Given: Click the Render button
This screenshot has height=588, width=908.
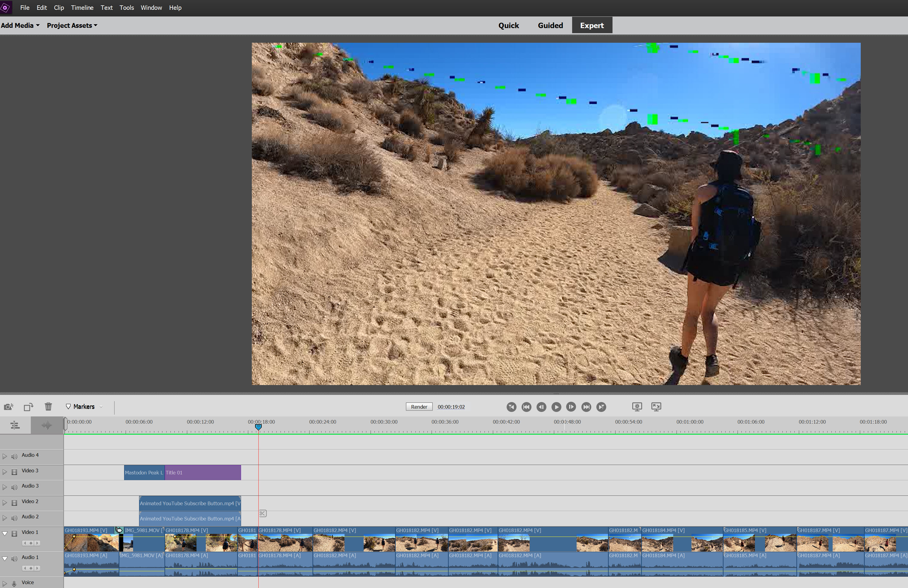Looking at the screenshot, I should pos(418,407).
